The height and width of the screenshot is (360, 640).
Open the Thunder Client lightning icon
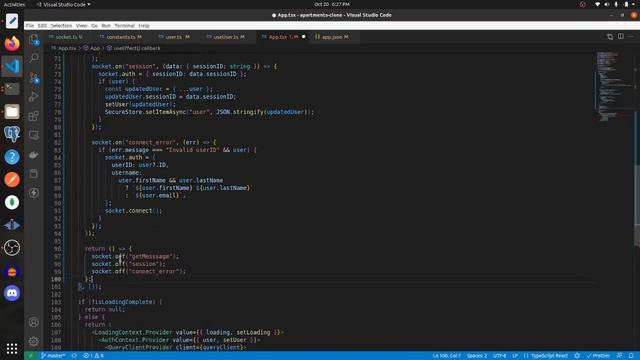tap(34, 193)
